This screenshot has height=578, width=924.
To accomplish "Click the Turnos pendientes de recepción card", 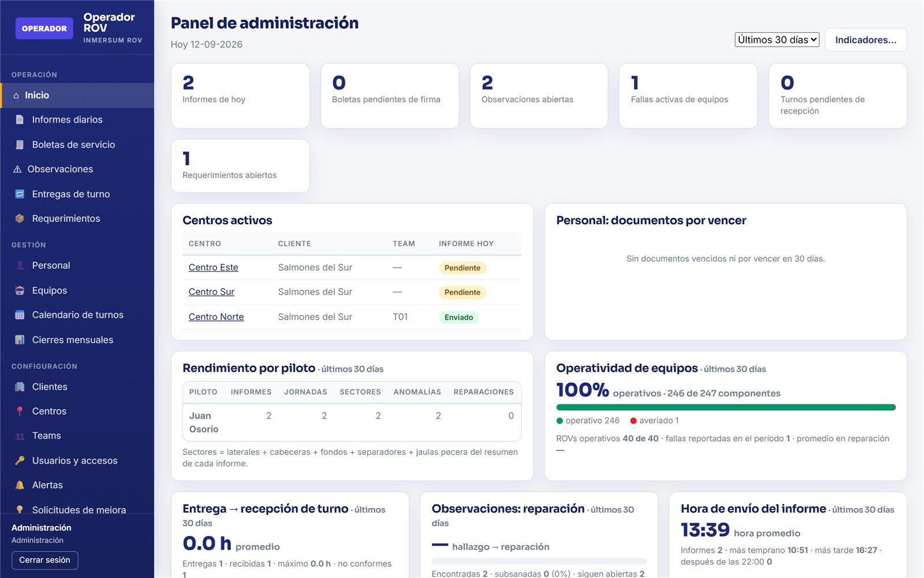I will [837, 96].
